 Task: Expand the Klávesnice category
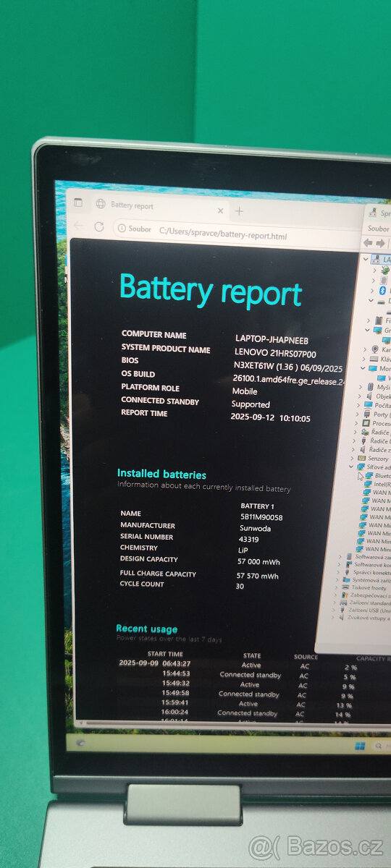[363, 359]
